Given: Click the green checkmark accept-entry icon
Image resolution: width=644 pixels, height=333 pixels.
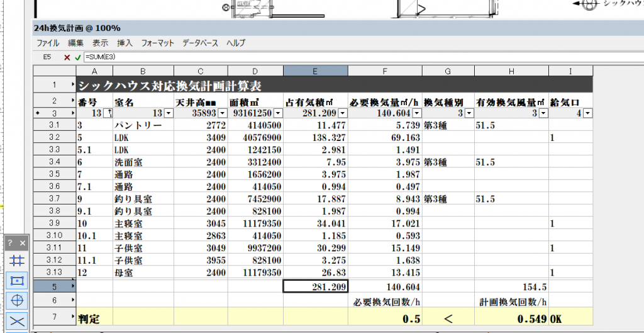Looking at the screenshot, I should pyautogui.click(x=77, y=57).
